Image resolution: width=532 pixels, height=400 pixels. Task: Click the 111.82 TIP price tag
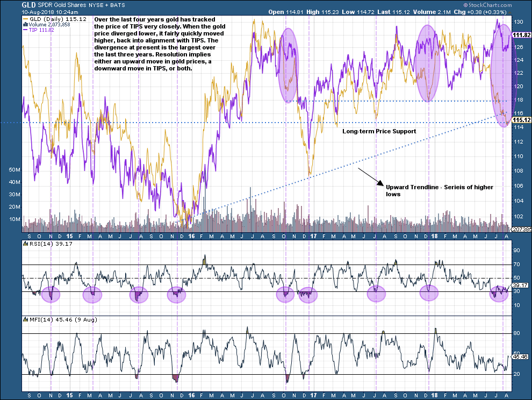(521, 35)
